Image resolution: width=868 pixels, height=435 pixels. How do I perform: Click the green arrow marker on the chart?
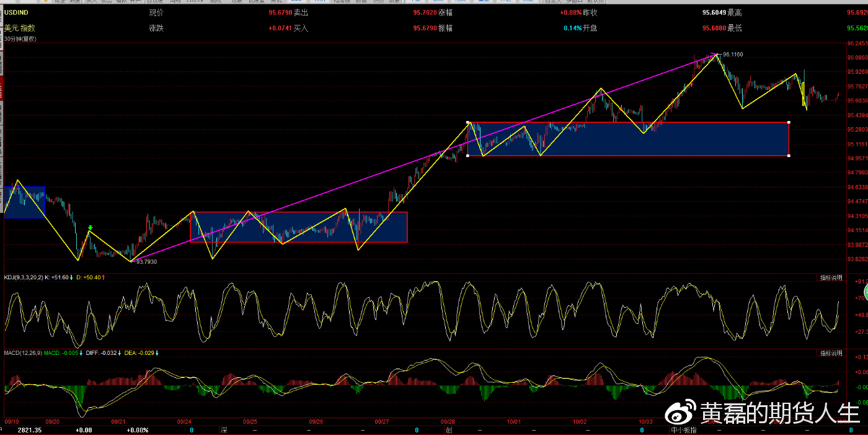click(x=91, y=228)
